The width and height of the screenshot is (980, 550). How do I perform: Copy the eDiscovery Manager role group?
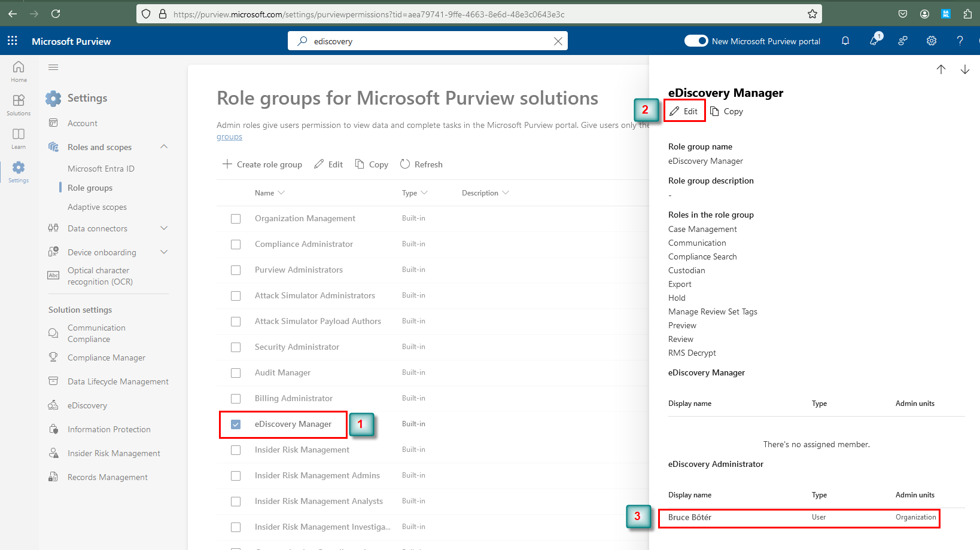click(x=726, y=111)
